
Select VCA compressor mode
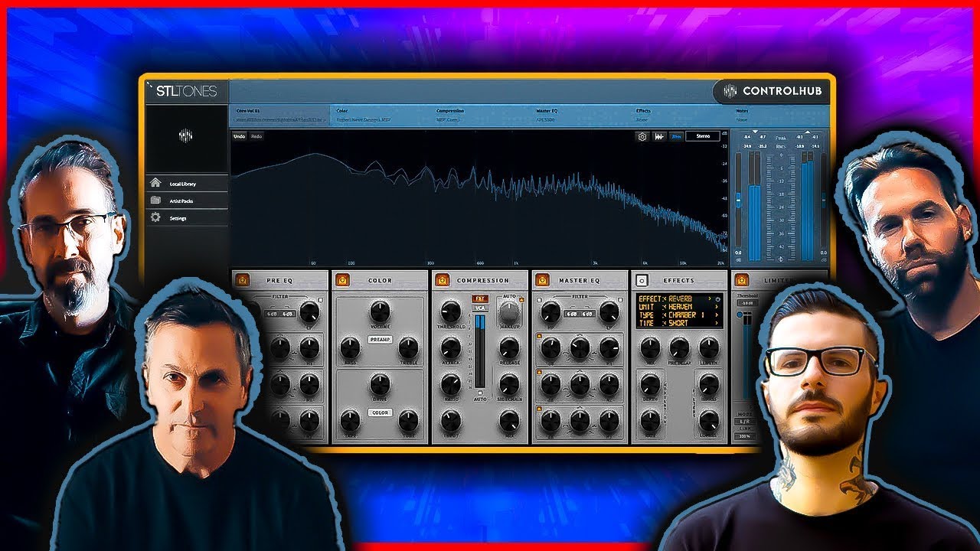[480, 308]
